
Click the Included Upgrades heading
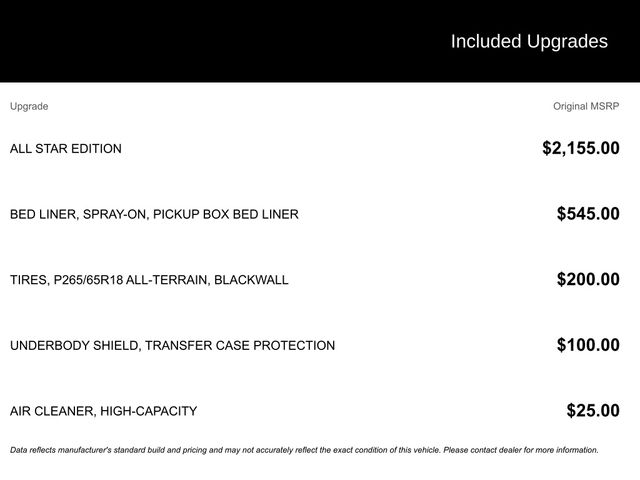[x=529, y=41]
